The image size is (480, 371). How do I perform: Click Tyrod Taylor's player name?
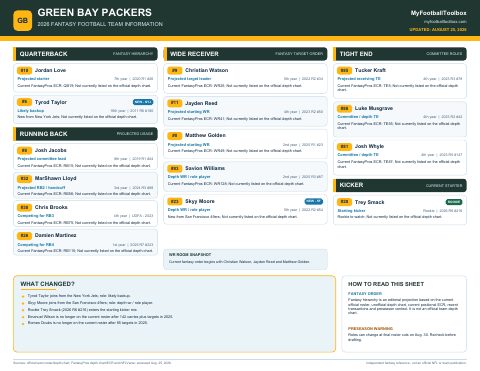(x=51, y=102)
